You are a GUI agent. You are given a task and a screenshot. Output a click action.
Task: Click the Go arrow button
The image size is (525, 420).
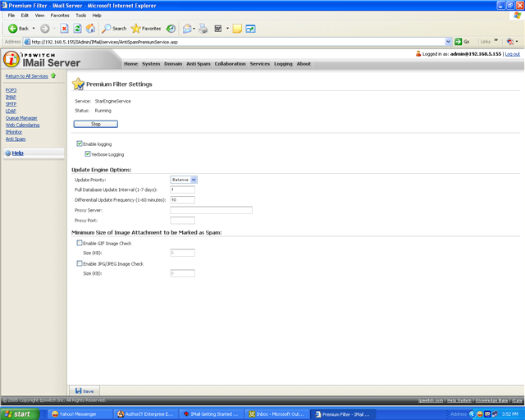tap(462, 42)
